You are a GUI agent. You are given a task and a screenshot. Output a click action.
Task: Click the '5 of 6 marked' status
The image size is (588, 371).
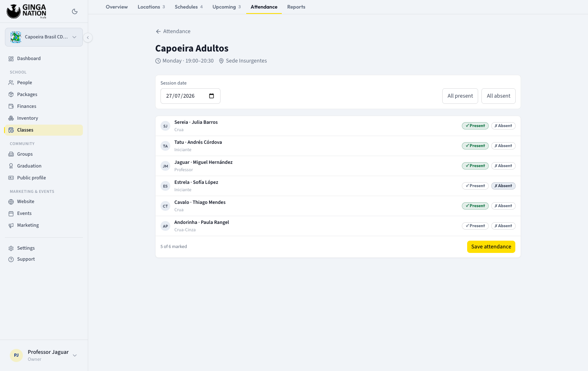(174, 247)
